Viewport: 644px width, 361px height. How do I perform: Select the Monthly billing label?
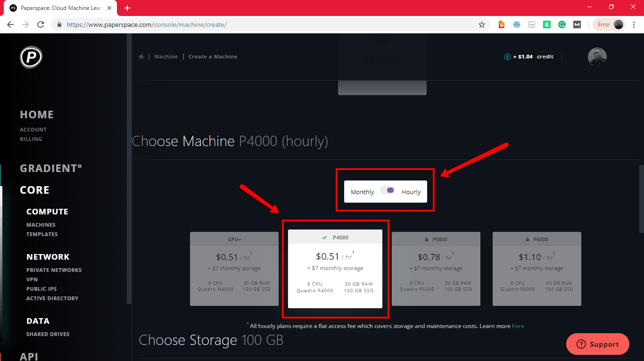(362, 192)
